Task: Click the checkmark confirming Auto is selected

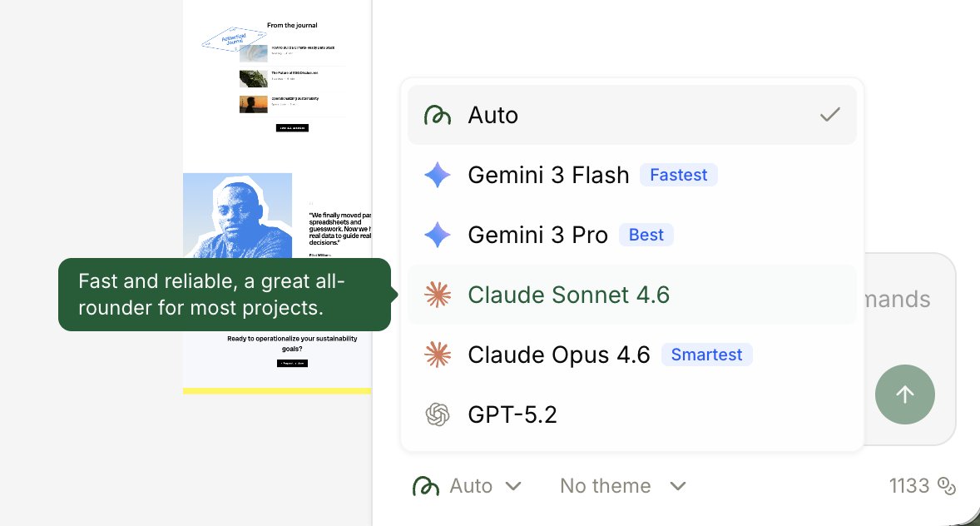Action: pyautogui.click(x=829, y=115)
